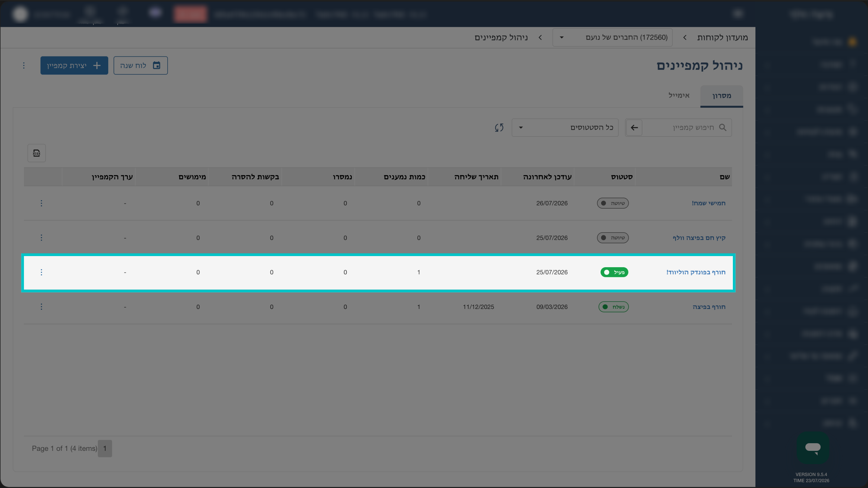Image resolution: width=868 pixels, height=488 pixels.
Task: Open the three-dot menu for חורף בפיצה row
Action: [42, 307]
